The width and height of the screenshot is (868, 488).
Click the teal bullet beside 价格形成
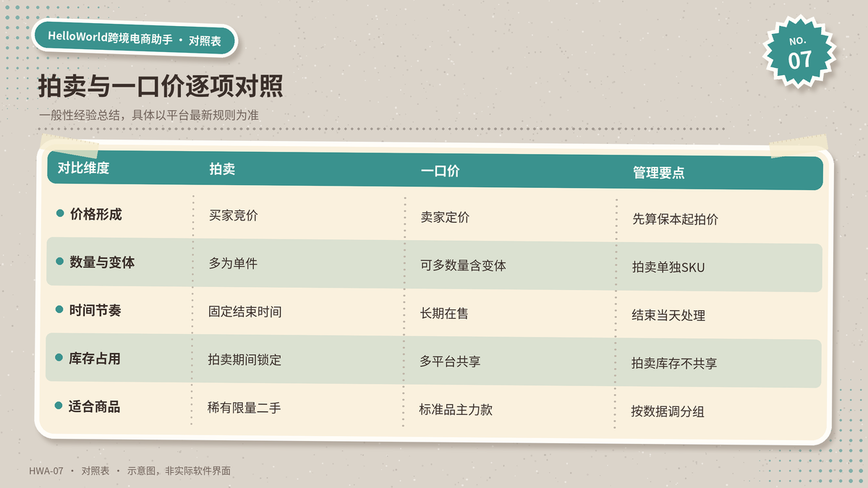click(60, 213)
